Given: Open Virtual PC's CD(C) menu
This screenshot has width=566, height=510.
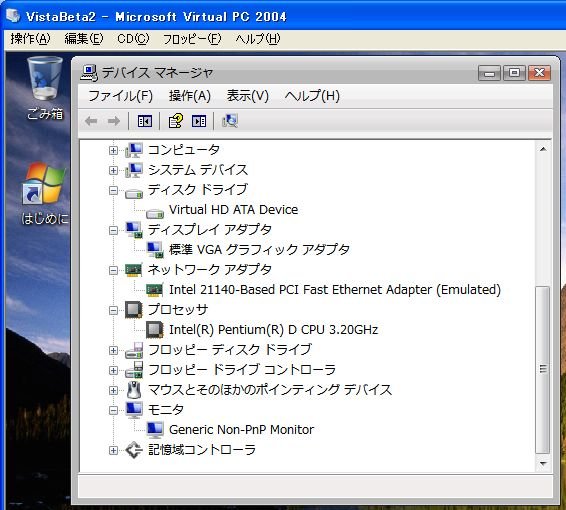Looking at the screenshot, I should coord(133,38).
